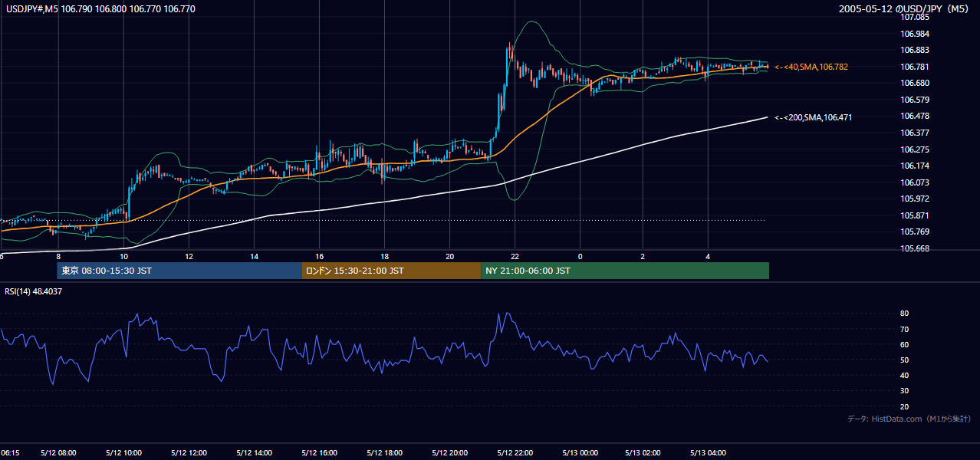980x460 pixels.
Task: Click the 106.377 price axis label
Action: [915, 133]
